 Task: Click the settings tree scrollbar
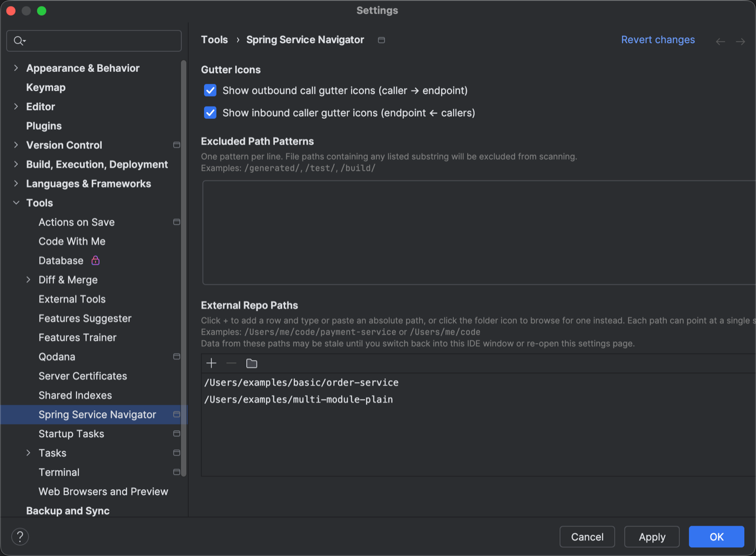[184, 269]
